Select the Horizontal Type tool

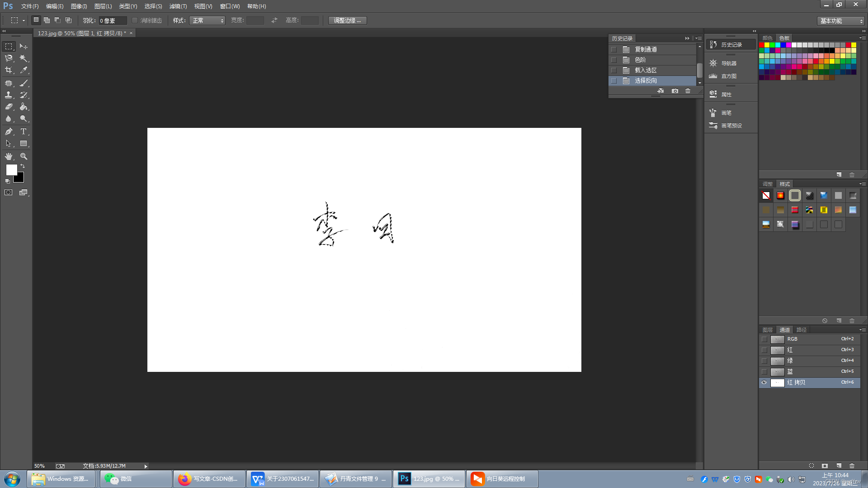pyautogui.click(x=24, y=131)
